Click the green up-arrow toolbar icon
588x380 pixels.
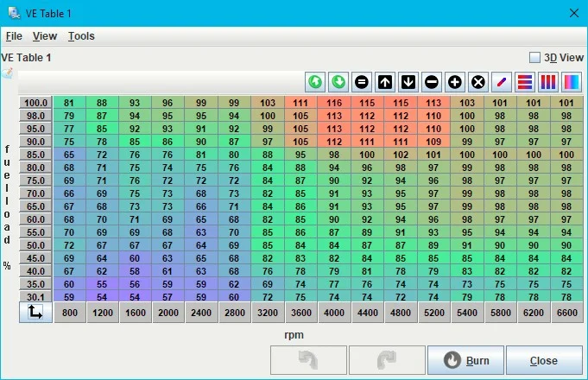coord(315,82)
